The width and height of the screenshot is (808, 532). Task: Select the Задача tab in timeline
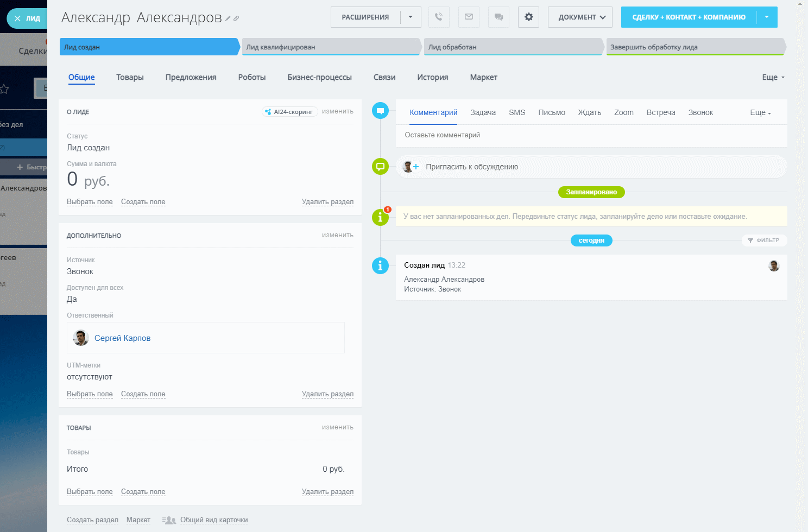click(483, 112)
